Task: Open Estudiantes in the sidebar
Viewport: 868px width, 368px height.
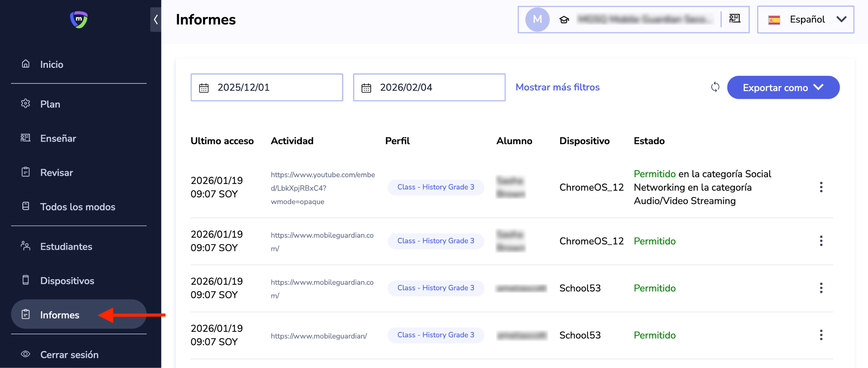Action: click(66, 247)
